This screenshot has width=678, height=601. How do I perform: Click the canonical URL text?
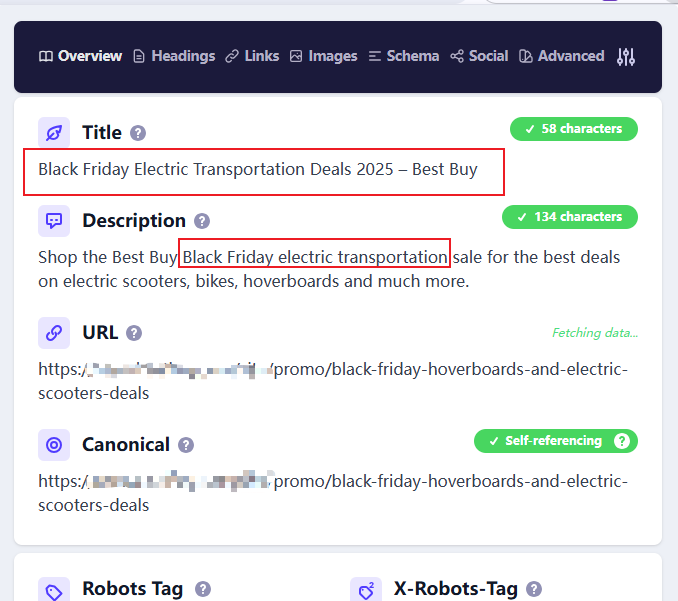point(332,493)
